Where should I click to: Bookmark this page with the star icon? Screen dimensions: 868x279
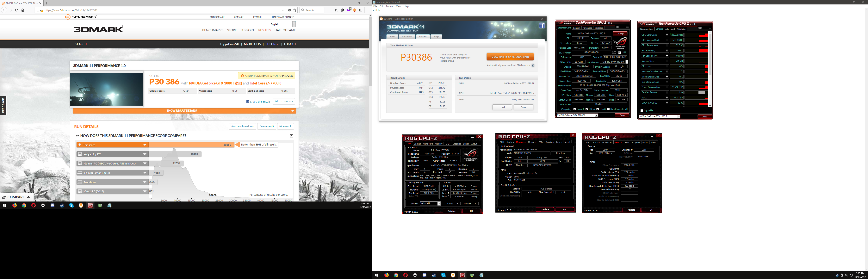(295, 10)
